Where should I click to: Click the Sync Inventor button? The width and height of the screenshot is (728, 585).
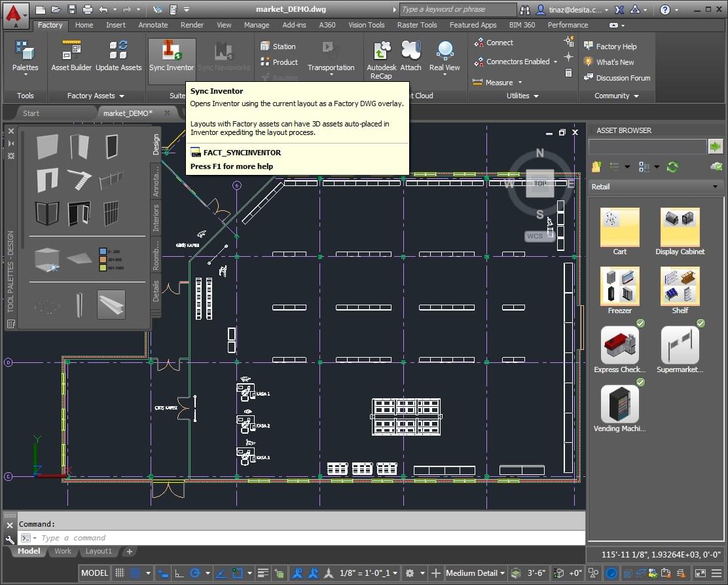[x=171, y=56]
